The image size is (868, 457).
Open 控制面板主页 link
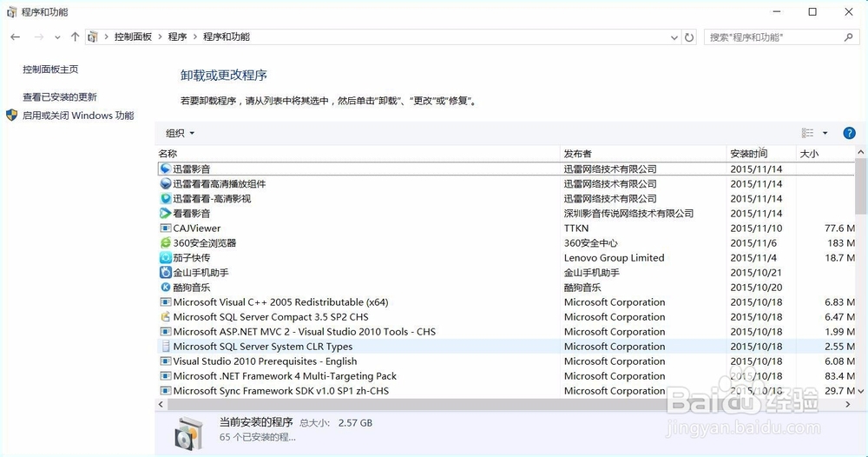[x=50, y=70]
